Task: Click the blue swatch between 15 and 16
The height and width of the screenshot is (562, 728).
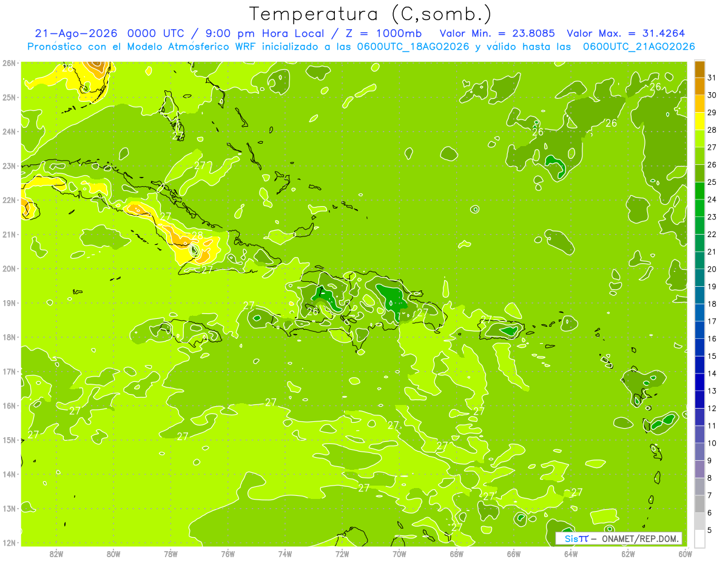Action: point(699,347)
